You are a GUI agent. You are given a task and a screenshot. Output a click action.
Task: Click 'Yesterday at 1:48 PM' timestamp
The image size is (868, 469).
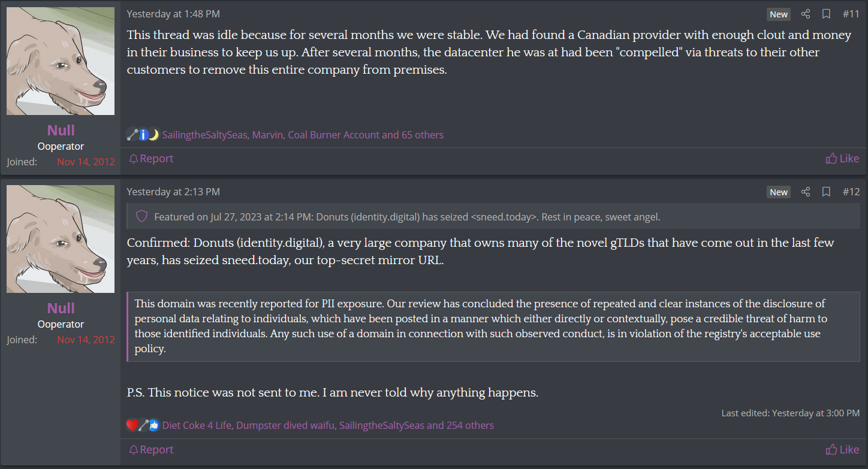[173, 14]
